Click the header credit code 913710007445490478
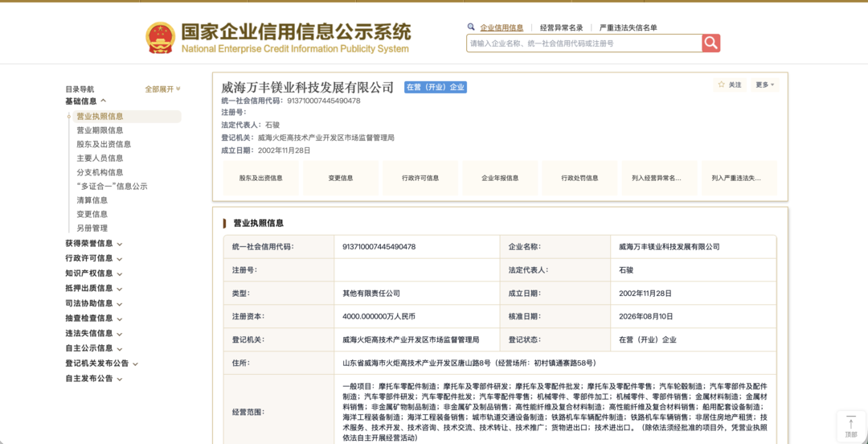868x444 pixels. pyautogui.click(x=323, y=101)
